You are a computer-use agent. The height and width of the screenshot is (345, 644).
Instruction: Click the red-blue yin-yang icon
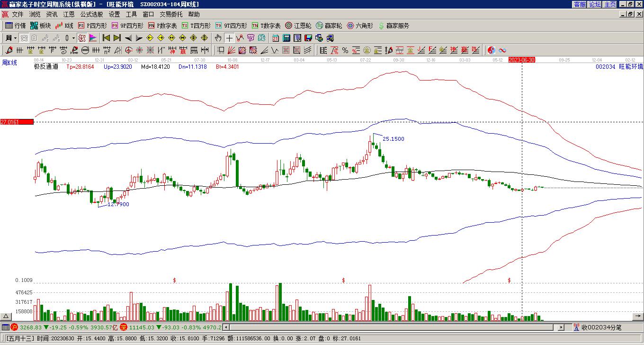point(492,50)
